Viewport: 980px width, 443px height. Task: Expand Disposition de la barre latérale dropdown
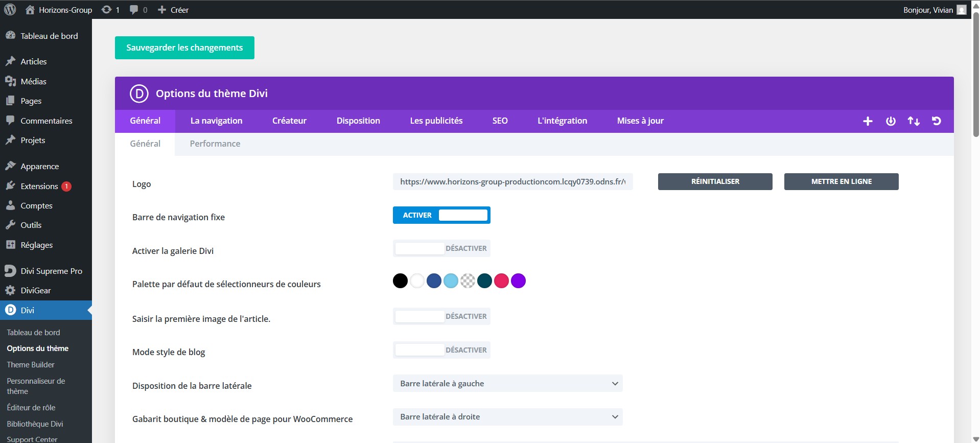click(507, 383)
